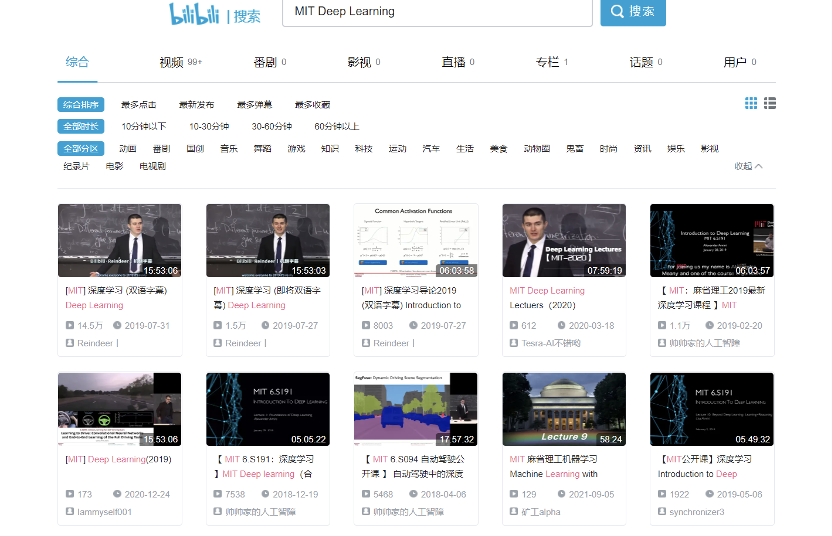Open title [MIT] Deep Learning(2019)

[x=118, y=459]
